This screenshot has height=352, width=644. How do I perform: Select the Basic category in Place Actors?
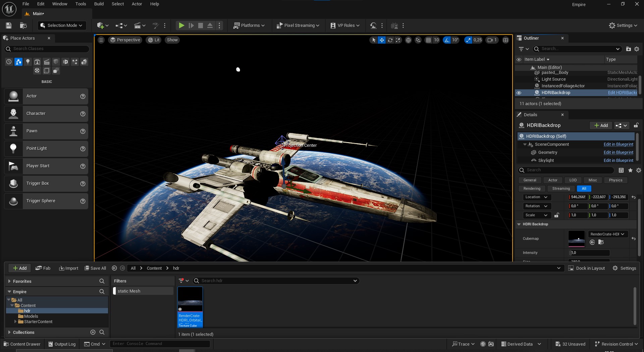tap(18, 62)
